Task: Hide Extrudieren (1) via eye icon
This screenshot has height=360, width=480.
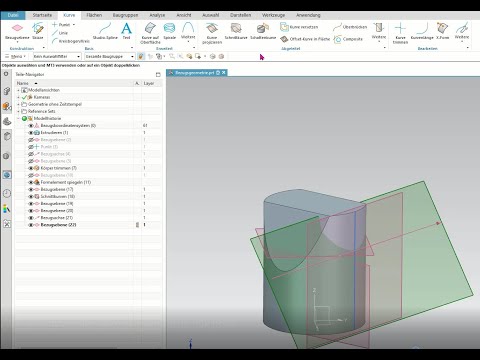Action: tap(31, 133)
